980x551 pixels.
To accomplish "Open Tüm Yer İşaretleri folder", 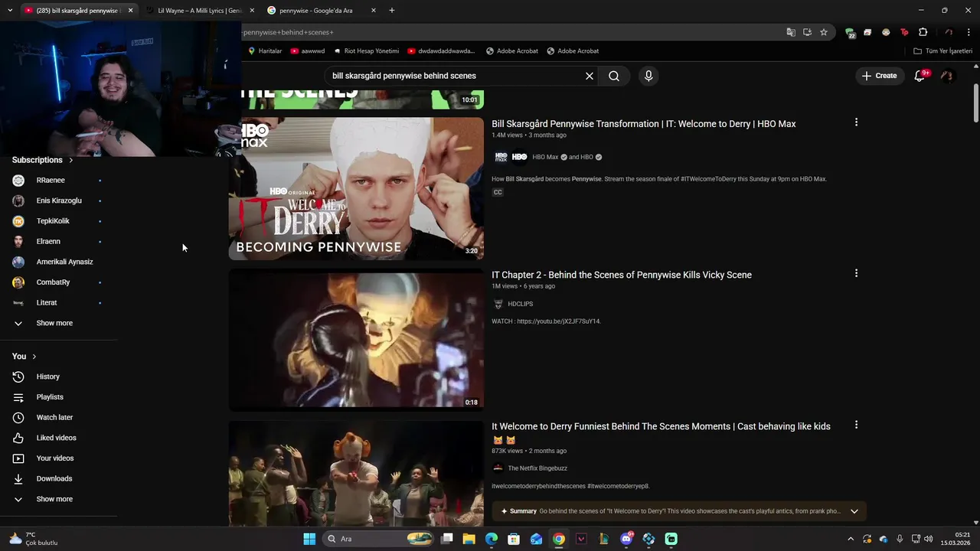I will pyautogui.click(x=942, y=51).
